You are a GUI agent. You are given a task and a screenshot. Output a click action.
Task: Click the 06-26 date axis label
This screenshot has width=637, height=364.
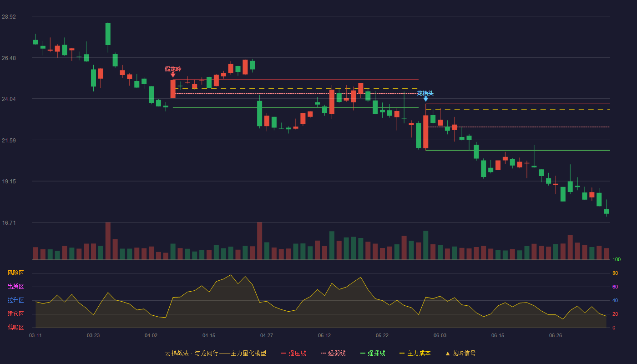[556, 335]
